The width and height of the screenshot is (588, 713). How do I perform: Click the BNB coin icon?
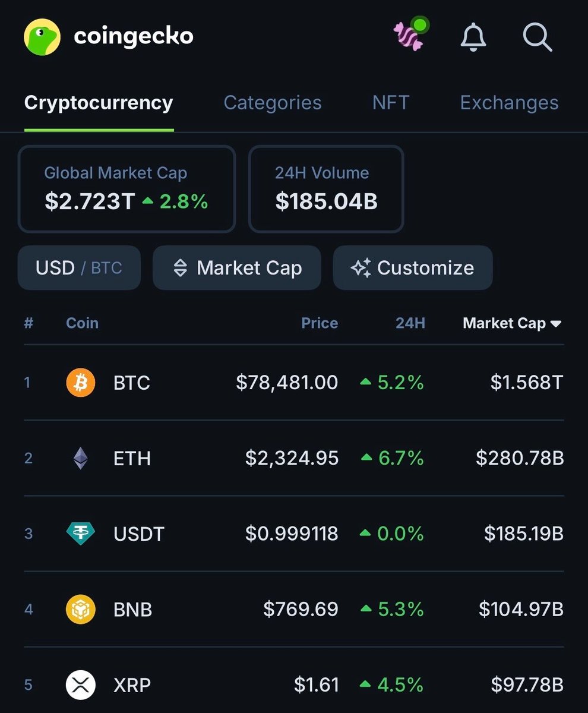[x=80, y=609]
